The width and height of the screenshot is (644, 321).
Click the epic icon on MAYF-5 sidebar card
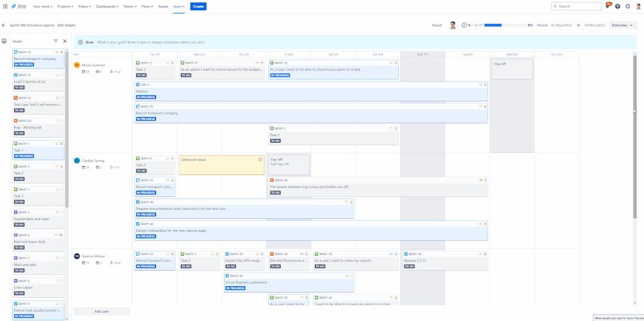(15, 212)
